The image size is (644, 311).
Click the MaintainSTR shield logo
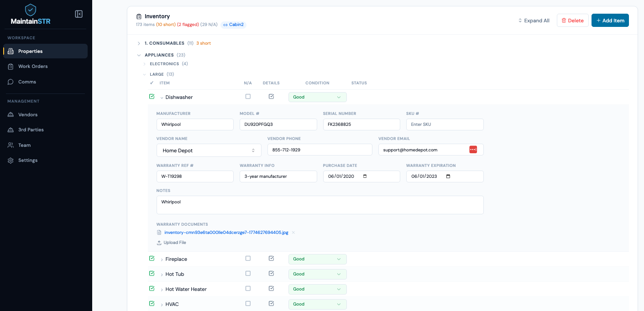[31, 10]
